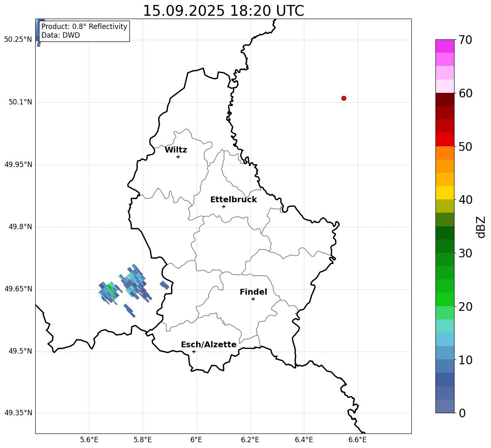Click the title 15.09.2025 18:20 UTC
The image size is (491, 448).
pos(224,11)
